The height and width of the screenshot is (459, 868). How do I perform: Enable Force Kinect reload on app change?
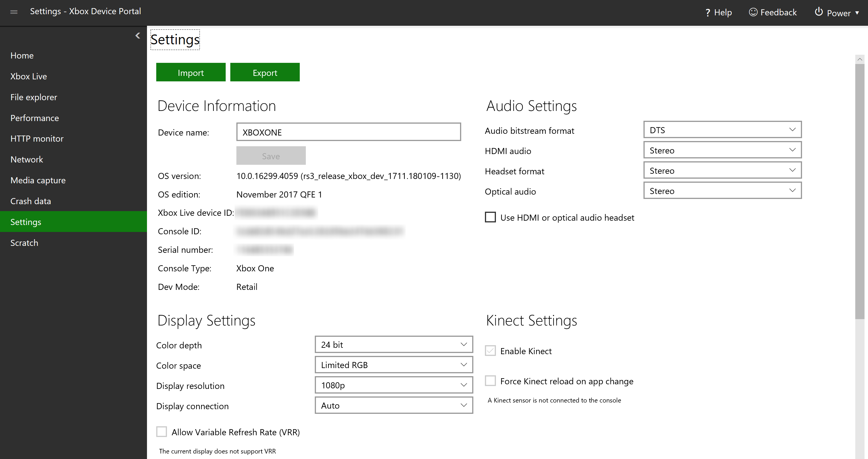click(x=491, y=381)
